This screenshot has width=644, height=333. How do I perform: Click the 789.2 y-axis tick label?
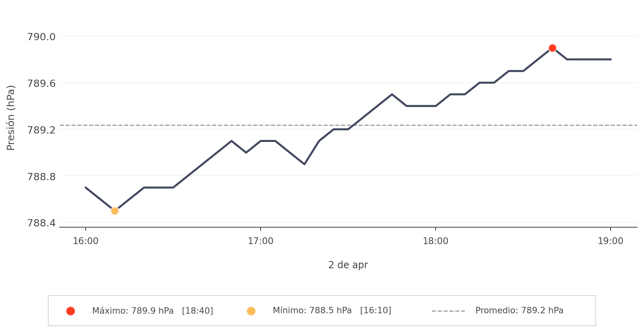41,130
